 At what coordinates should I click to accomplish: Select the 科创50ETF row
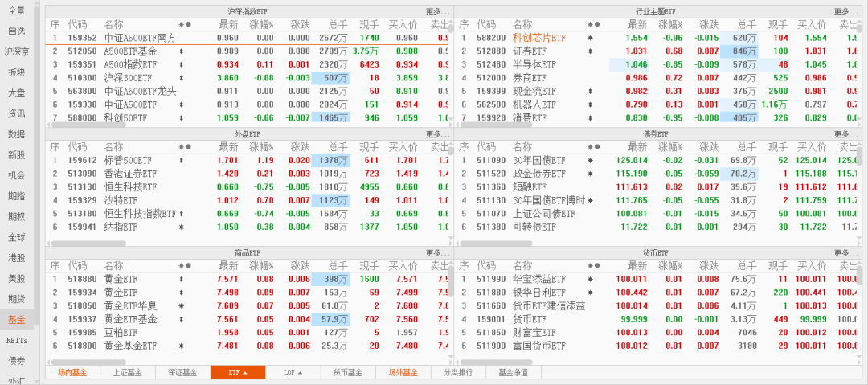pyautogui.click(x=247, y=117)
